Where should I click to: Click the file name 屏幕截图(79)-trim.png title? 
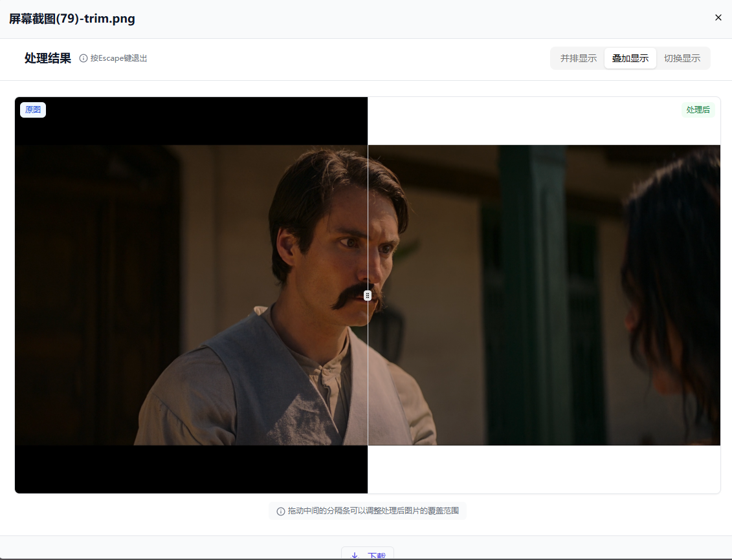72,19
